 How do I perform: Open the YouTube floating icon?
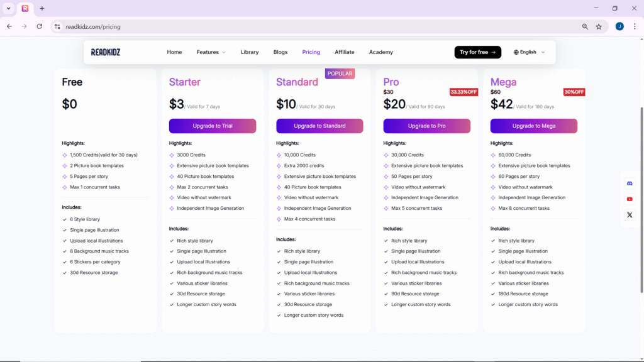click(x=630, y=199)
